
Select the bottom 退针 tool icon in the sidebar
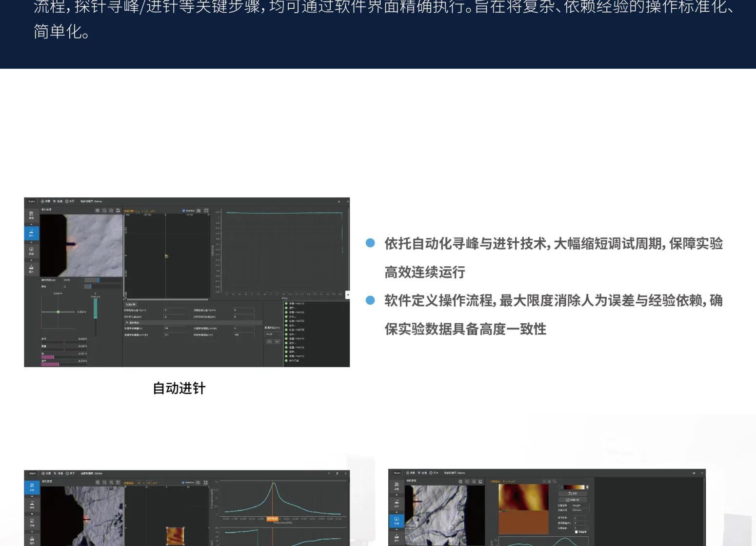pyautogui.click(x=32, y=267)
